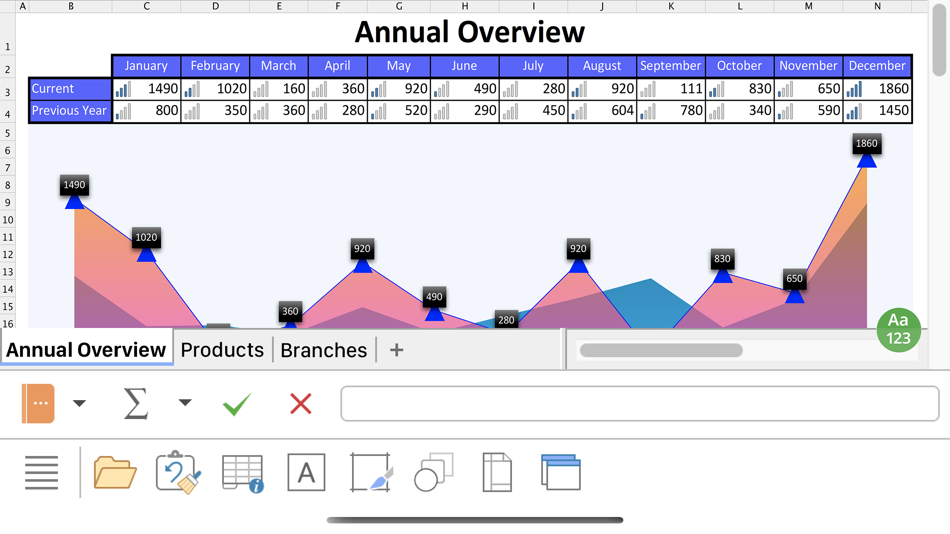Click the 830 data label on chart
950x534 pixels.
click(722, 259)
